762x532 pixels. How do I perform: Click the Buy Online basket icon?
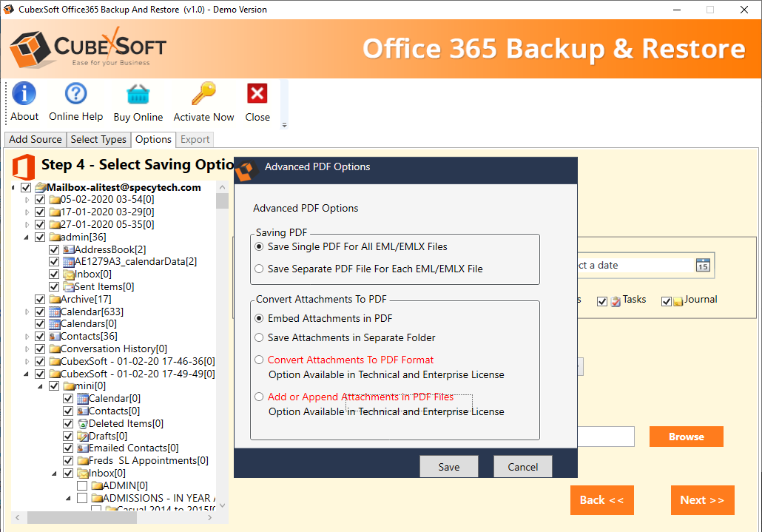(x=138, y=94)
